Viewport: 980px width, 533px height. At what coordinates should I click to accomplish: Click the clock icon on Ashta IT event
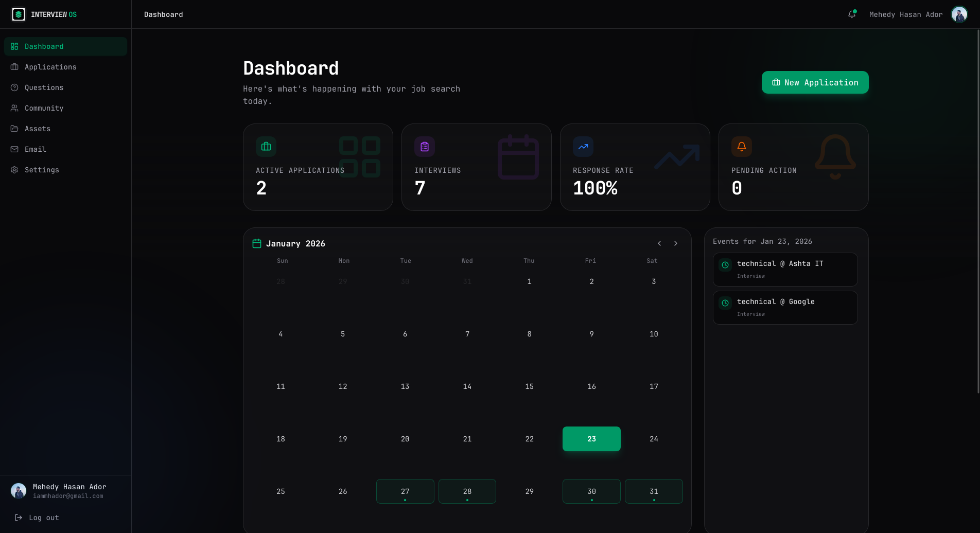tap(725, 264)
